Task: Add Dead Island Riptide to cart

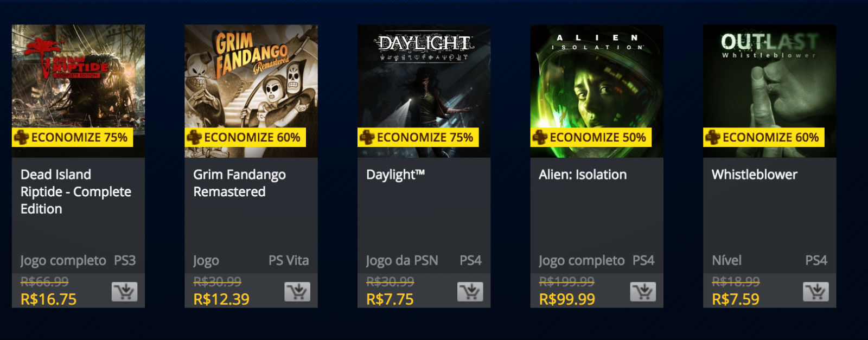Action: 124,292
